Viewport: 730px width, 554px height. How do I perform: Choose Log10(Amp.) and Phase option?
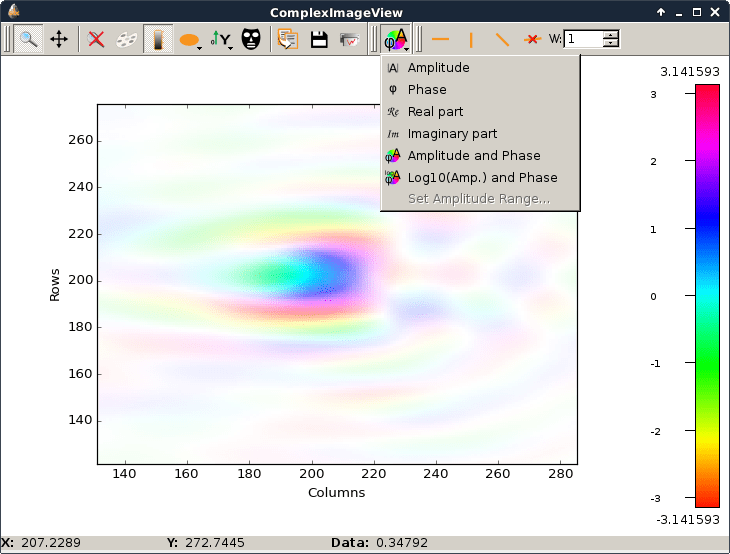pyautogui.click(x=480, y=177)
